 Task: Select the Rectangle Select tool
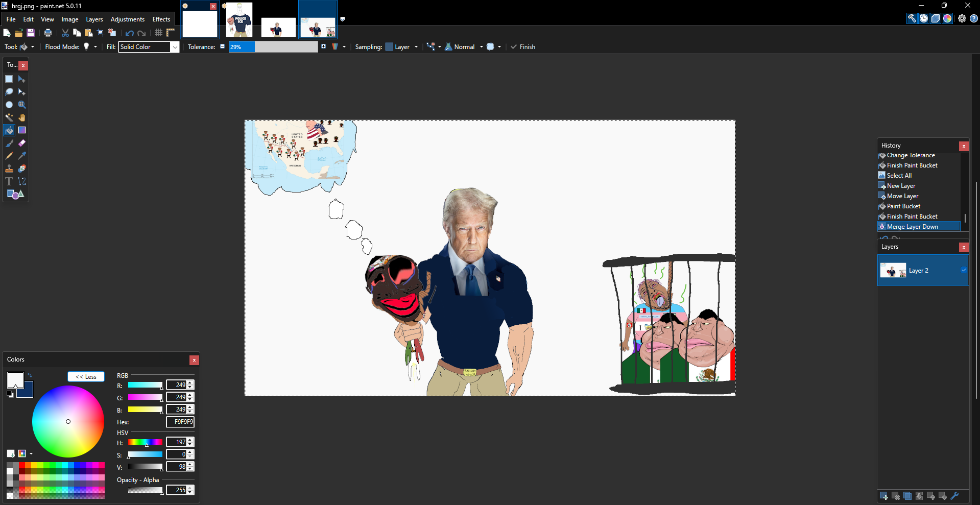coord(9,79)
